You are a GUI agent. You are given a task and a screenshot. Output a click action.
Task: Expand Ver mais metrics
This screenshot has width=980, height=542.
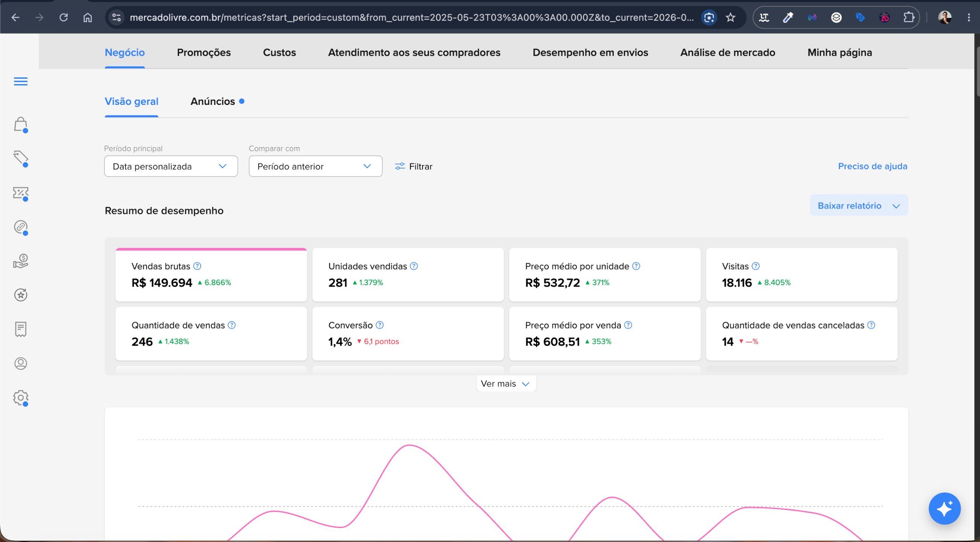click(x=506, y=384)
